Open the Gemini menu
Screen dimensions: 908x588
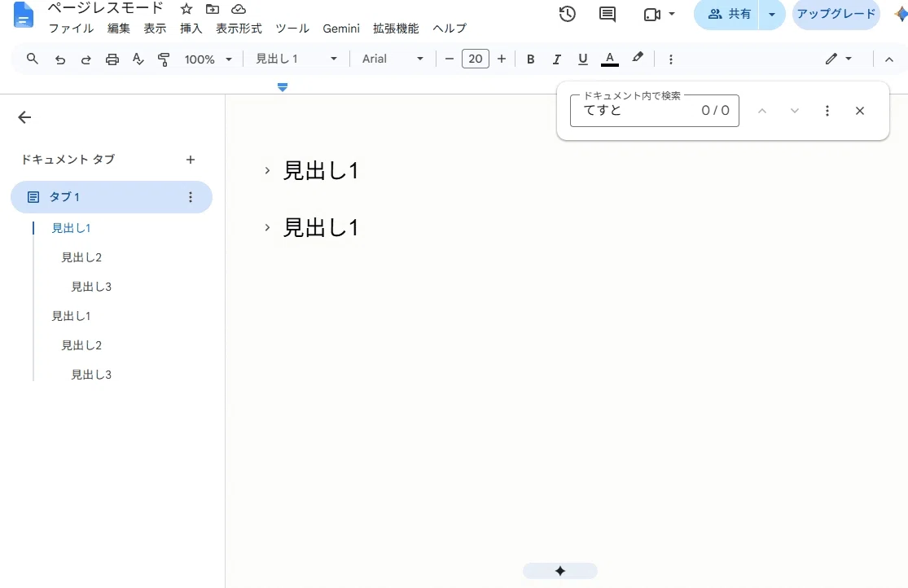341,29
